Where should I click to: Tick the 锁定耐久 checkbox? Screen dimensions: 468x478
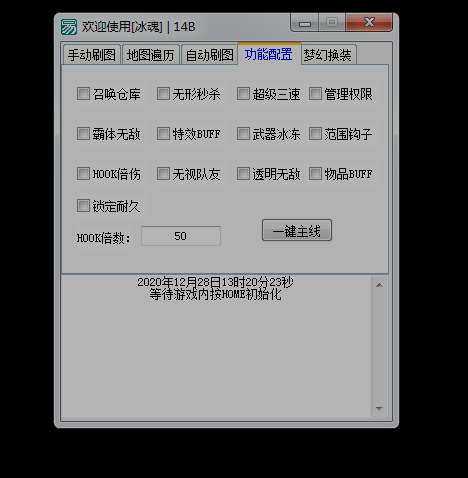click(x=83, y=206)
